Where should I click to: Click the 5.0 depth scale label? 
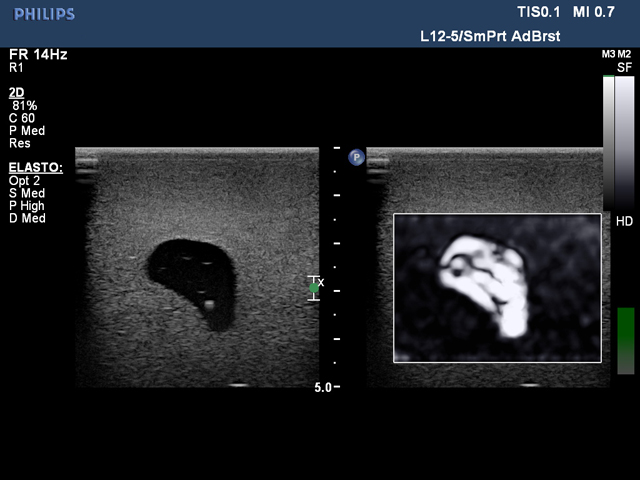[x=323, y=387]
